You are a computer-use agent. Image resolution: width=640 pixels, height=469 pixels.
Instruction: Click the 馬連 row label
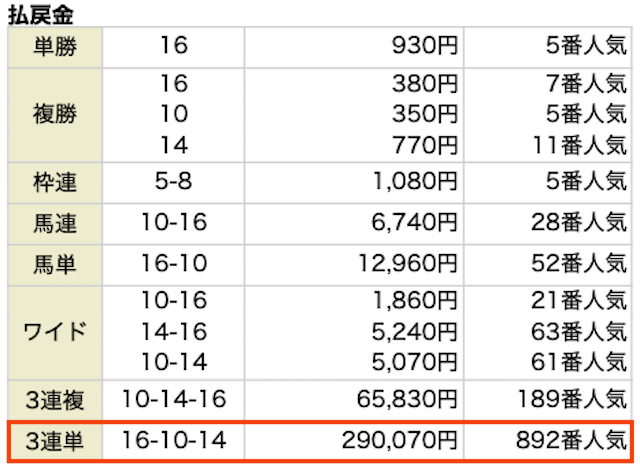pos(55,222)
